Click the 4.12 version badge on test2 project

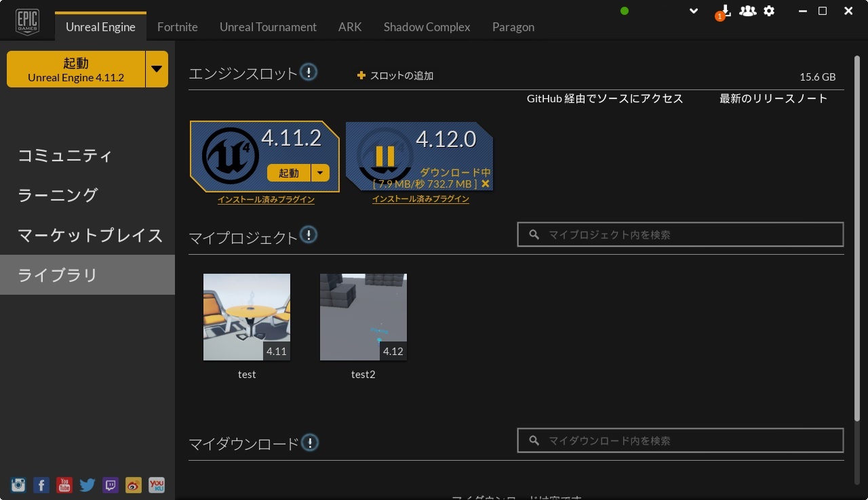pyautogui.click(x=393, y=351)
